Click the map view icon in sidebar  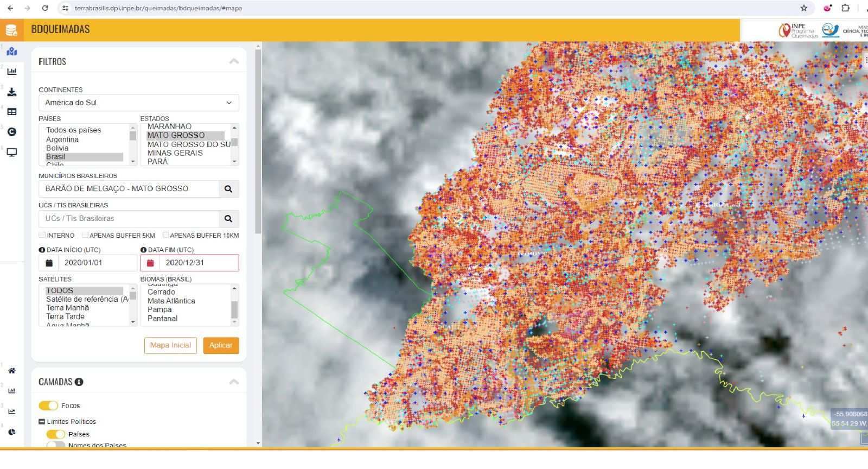click(12, 52)
